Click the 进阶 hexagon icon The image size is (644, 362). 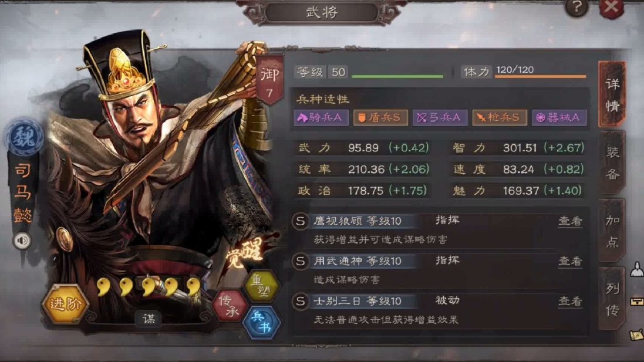pos(65,304)
